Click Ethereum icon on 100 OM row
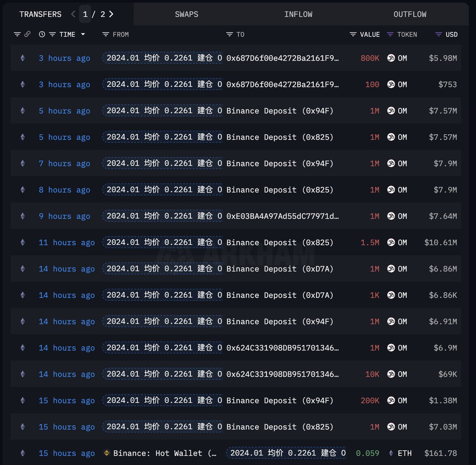Screen dimensions: 476x465 pos(23,84)
